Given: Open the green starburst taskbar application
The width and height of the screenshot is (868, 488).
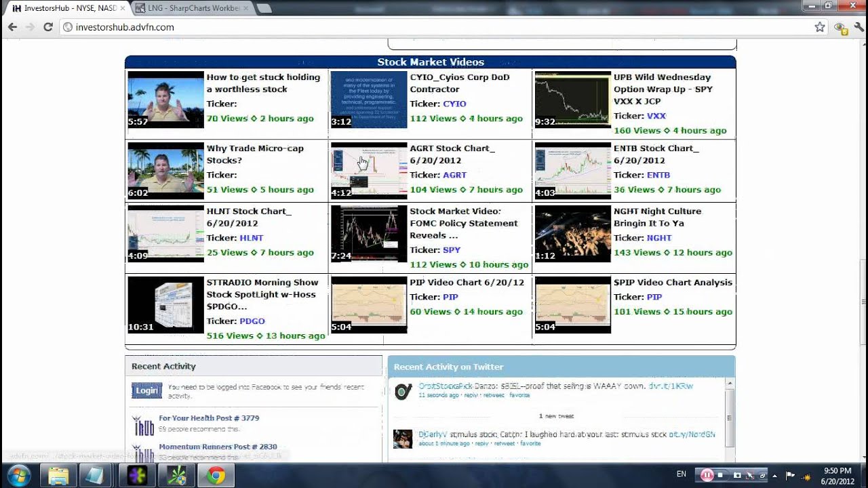Looking at the screenshot, I should pyautogui.click(x=177, y=476).
